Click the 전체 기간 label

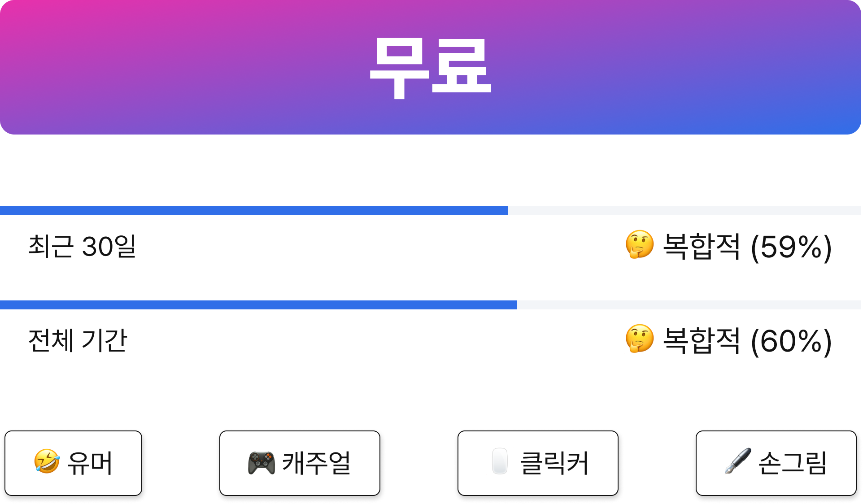78,340
